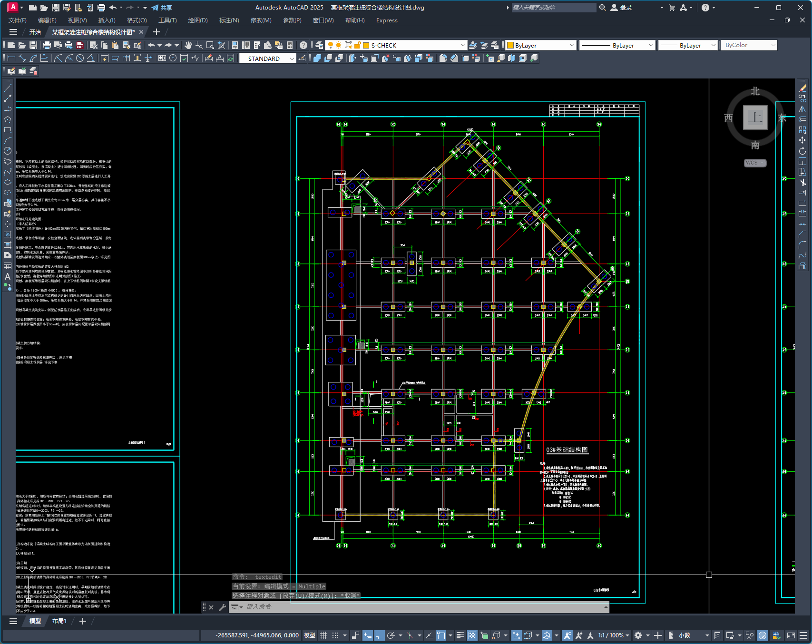Image resolution: width=812 pixels, height=644 pixels.
Task: Toggle object snap in status bar
Action: [441, 635]
